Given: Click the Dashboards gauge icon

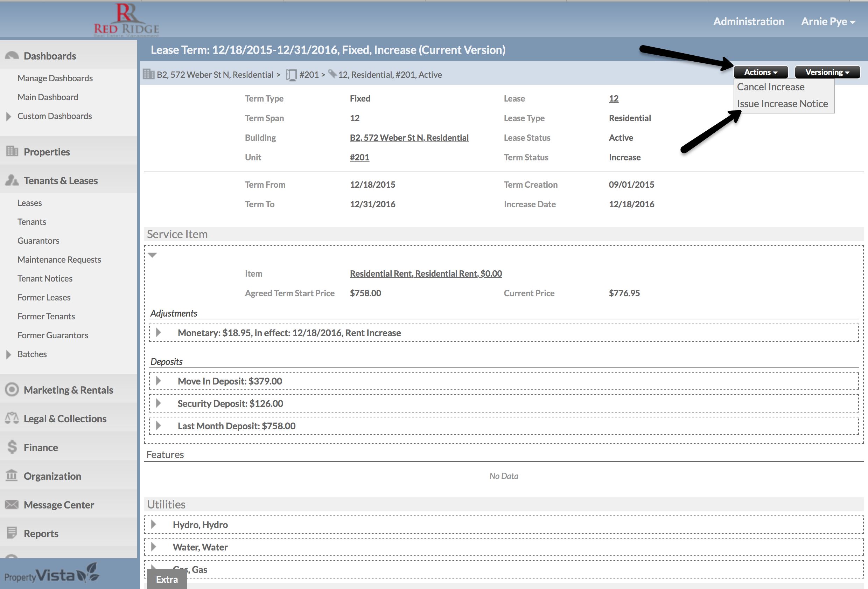Looking at the screenshot, I should tap(12, 56).
